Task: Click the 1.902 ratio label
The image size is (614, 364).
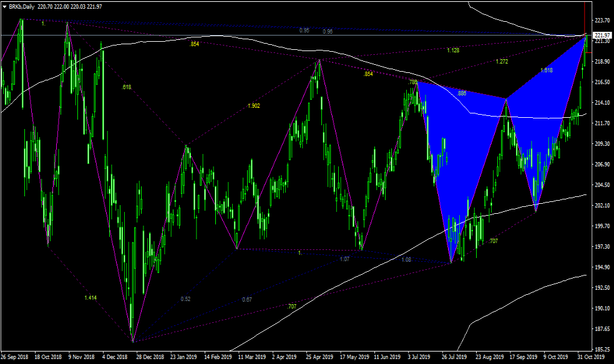Action: (254, 106)
